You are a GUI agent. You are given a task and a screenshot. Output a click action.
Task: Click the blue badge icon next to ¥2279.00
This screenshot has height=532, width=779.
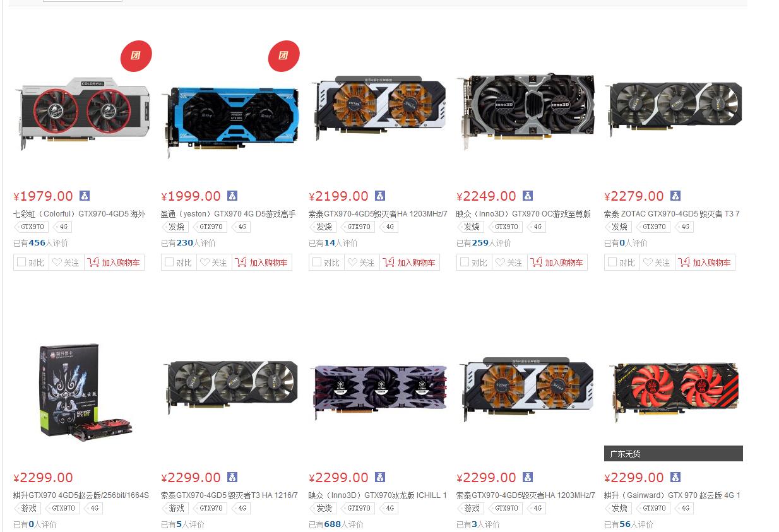[x=675, y=196]
